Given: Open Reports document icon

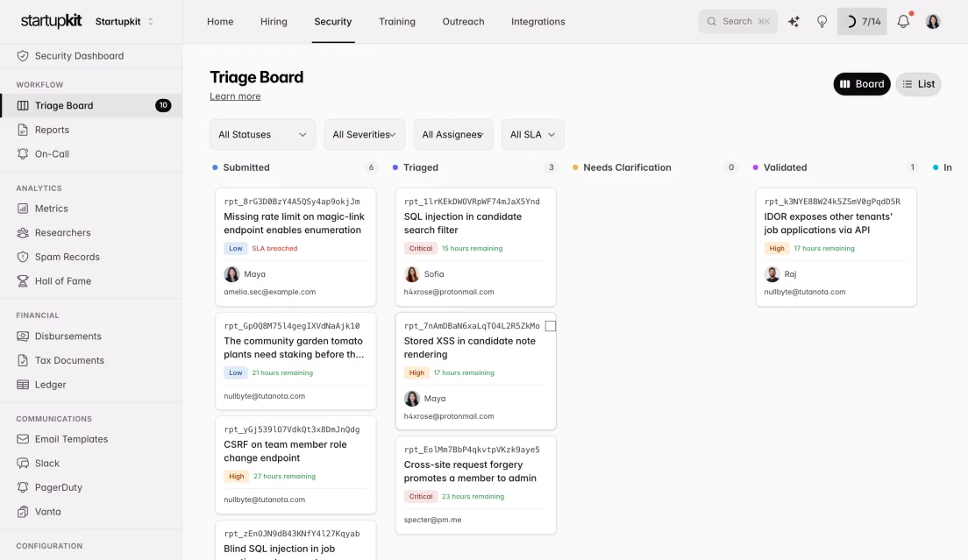Looking at the screenshot, I should point(23,130).
